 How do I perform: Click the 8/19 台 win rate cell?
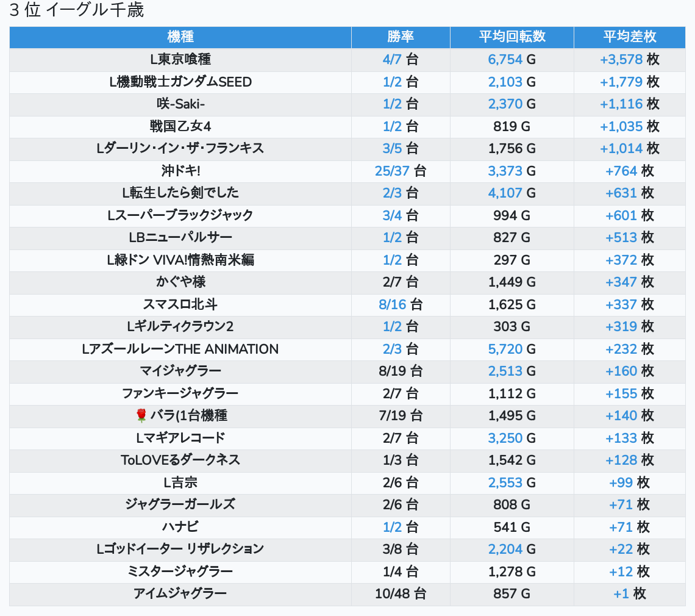(401, 371)
